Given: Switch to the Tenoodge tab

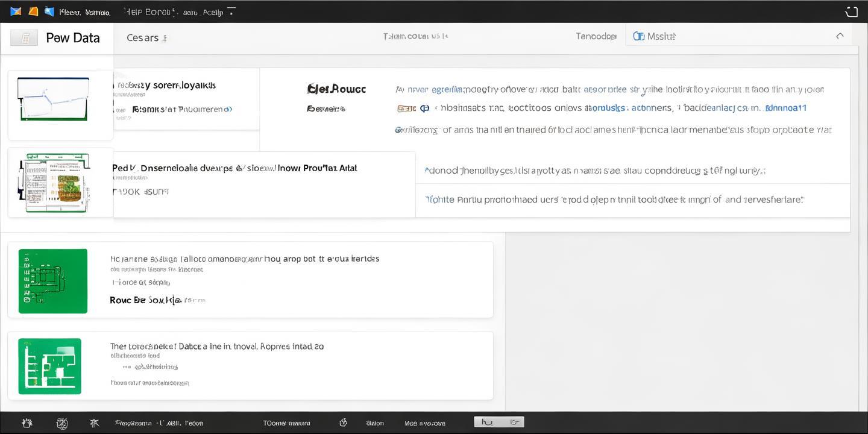Looking at the screenshot, I should click(596, 36).
